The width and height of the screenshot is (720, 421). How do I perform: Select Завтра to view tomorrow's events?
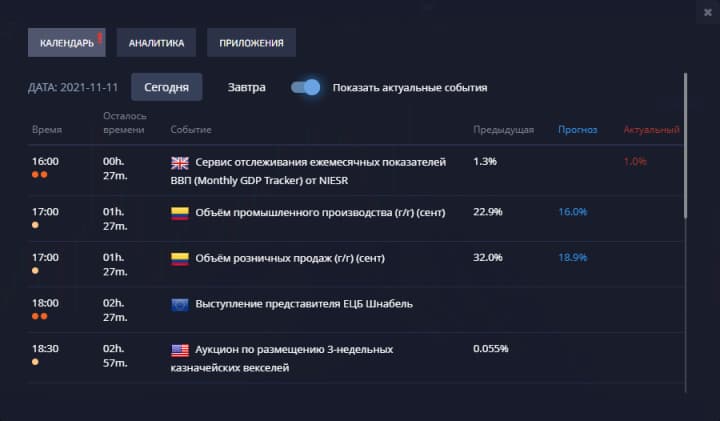[247, 87]
